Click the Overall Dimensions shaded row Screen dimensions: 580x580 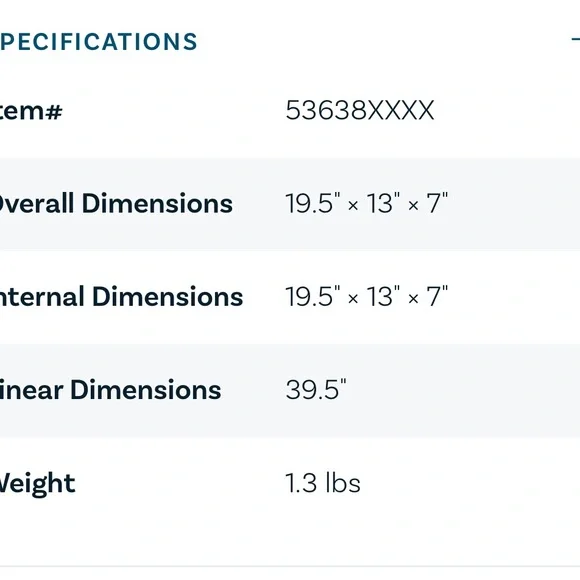(x=290, y=204)
